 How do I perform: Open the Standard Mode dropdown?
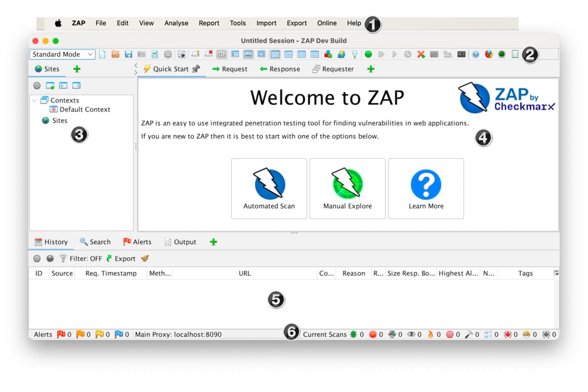click(x=62, y=54)
